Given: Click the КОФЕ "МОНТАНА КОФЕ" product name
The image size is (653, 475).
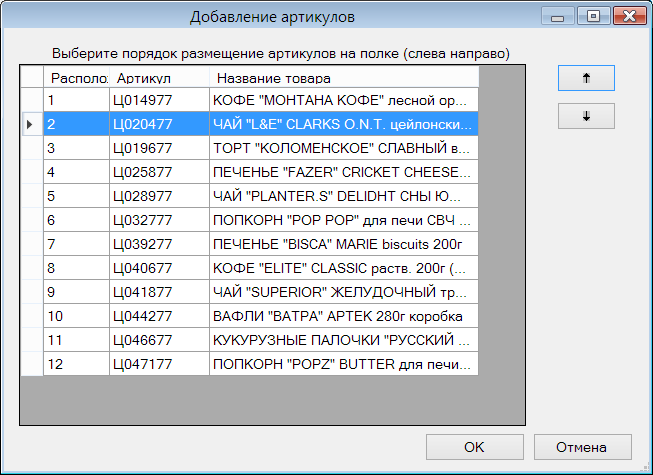Looking at the screenshot, I should pyautogui.click(x=344, y=100).
